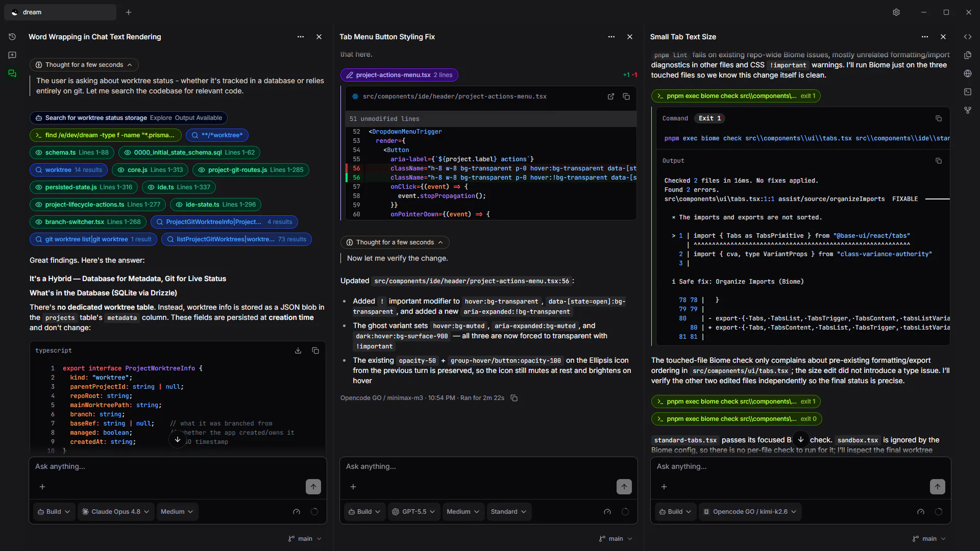The image size is (980, 551).
Task: Add attachment in Tab Menu chat input
Action: (353, 487)
